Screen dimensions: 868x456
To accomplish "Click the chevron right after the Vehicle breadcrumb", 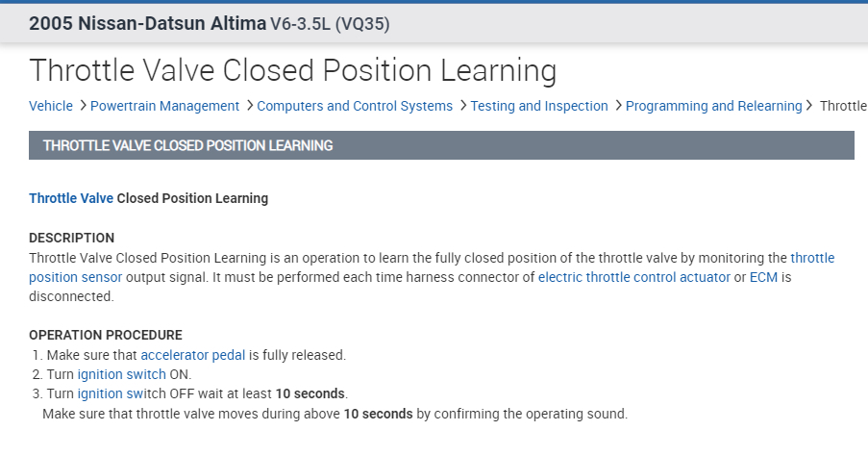I will point(83,106).
